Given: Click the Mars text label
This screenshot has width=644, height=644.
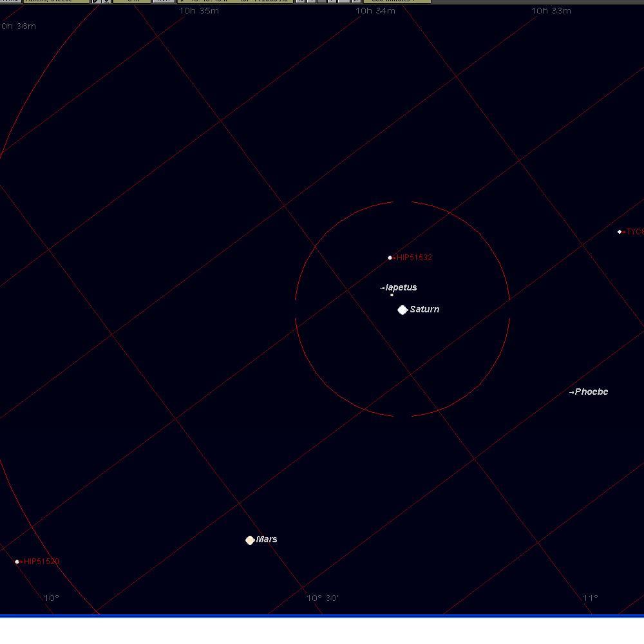Looking at the screenshot, I should (x=267, y=539).
